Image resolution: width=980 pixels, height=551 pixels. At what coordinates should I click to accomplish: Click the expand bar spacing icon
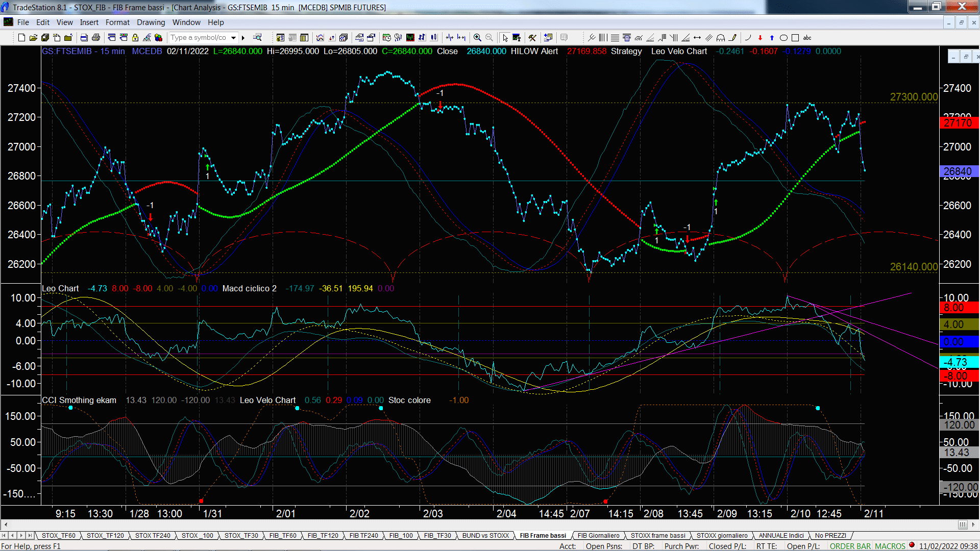(461, 38)
